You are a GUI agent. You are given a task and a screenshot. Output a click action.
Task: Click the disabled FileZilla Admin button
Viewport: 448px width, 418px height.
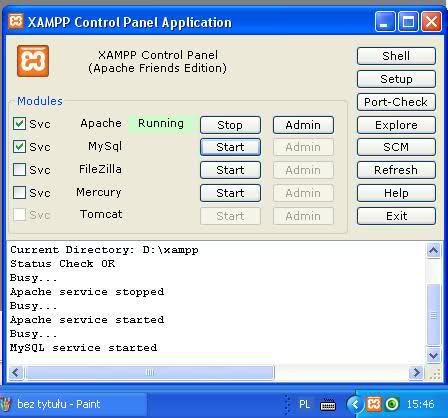click(x=303, y=170)
